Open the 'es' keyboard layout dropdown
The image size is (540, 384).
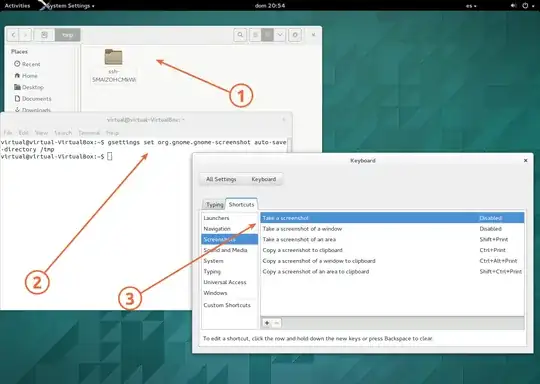tap(471, 6)
